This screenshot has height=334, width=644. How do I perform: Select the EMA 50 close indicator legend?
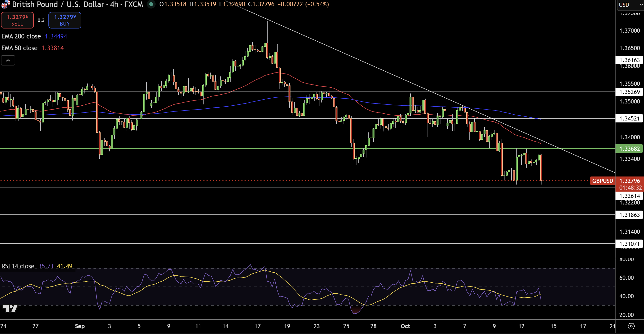point(19,48)
